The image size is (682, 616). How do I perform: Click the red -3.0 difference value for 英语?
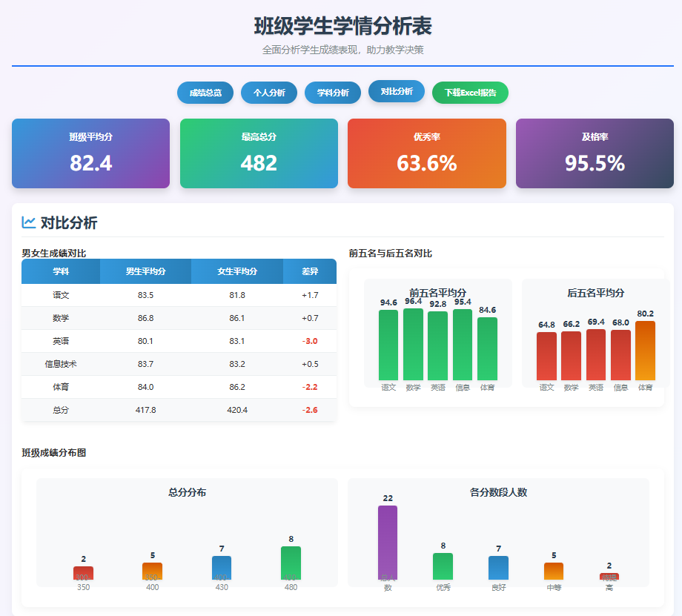click(310, 340)
